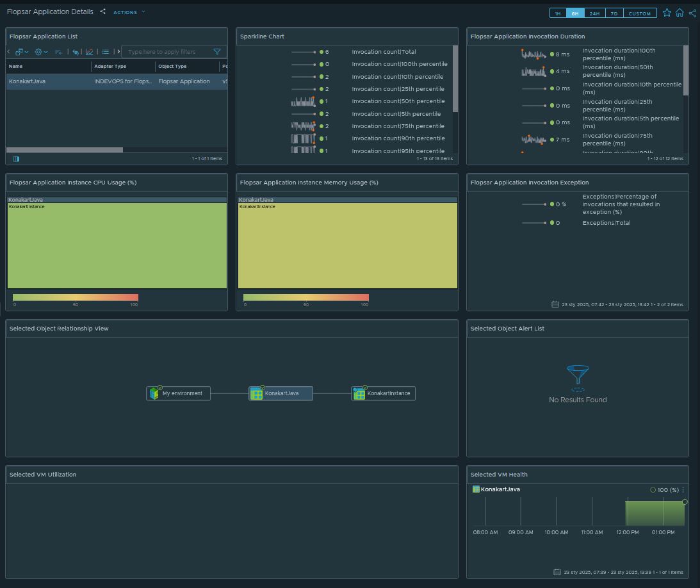
Task: Open the ACTIONS dropdown menu
Action: 129,12
